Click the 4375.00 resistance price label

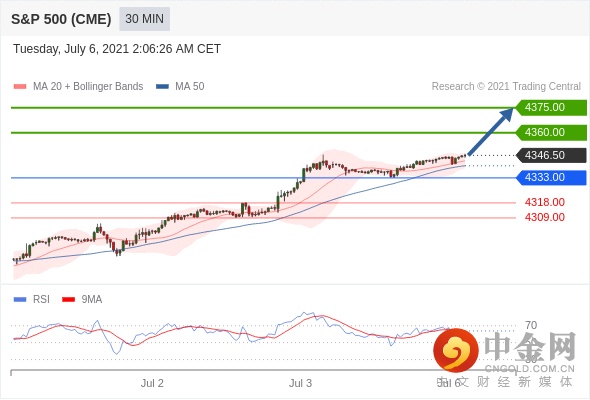click(x=551, y=108)
